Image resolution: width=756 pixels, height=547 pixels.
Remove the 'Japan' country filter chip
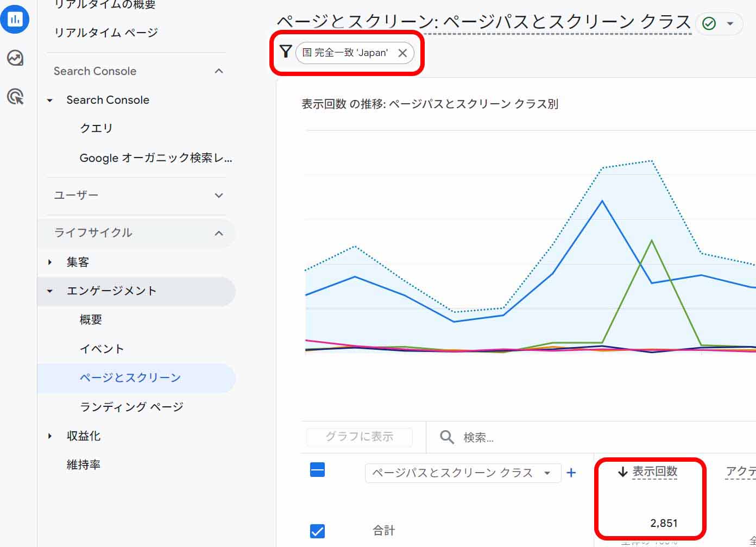(x=402, y=53)
